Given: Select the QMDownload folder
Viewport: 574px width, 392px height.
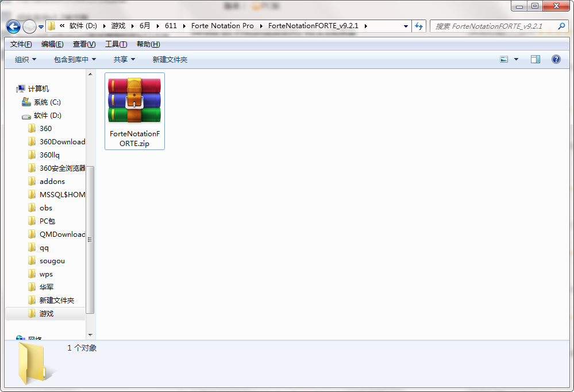Looking at the screenshot, I should 57,234.
